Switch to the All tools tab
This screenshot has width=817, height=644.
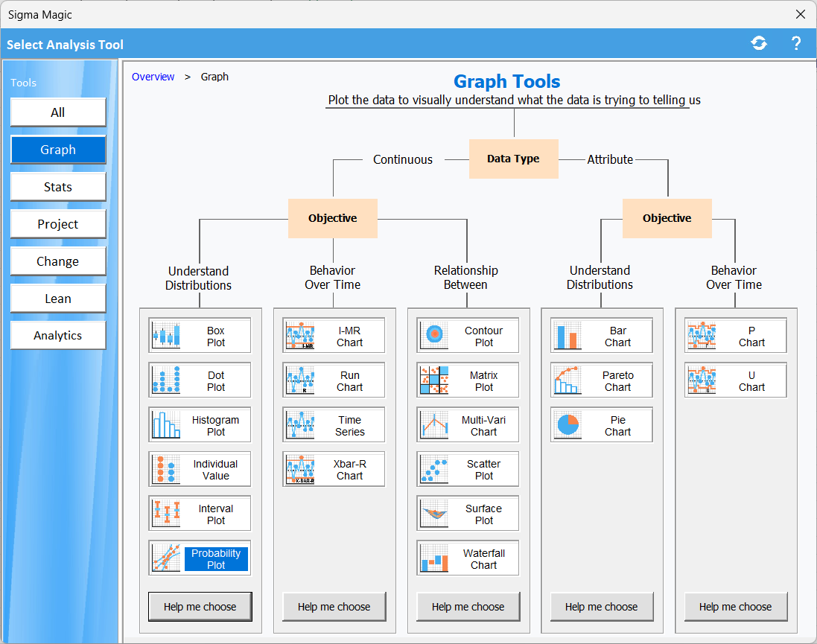[x=58, y=112]
